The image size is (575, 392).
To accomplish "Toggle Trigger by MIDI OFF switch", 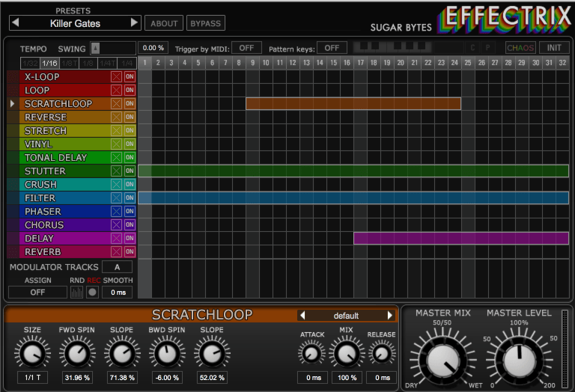I will [246, 48].
